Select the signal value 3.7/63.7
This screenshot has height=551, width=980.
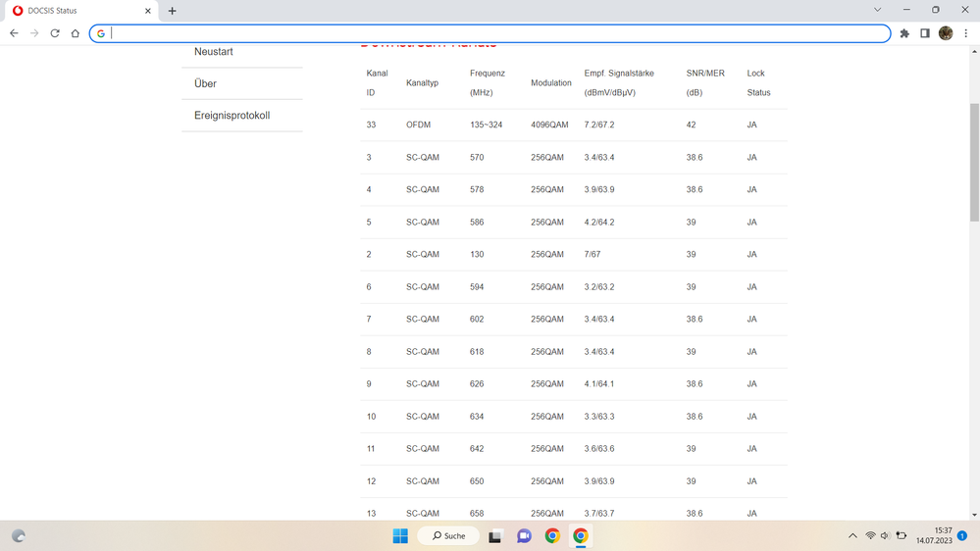pos(599,514)
